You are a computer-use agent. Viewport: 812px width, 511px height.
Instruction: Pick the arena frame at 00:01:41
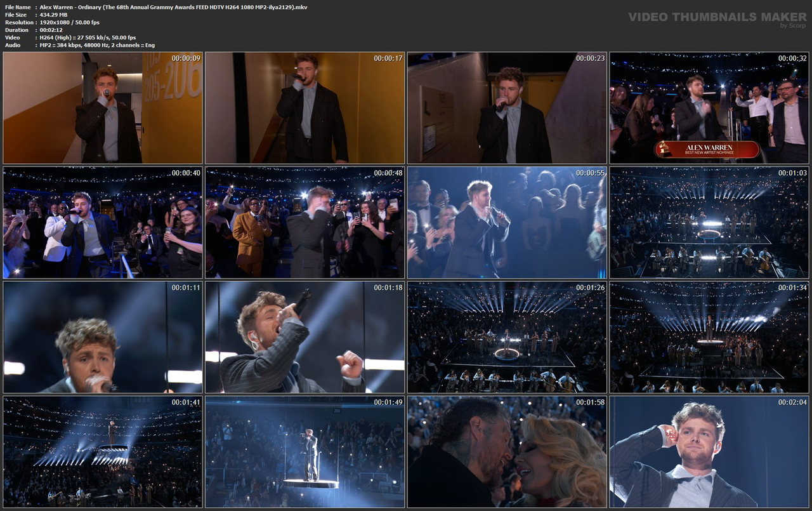pyautogui.click(x=103, y=452)
